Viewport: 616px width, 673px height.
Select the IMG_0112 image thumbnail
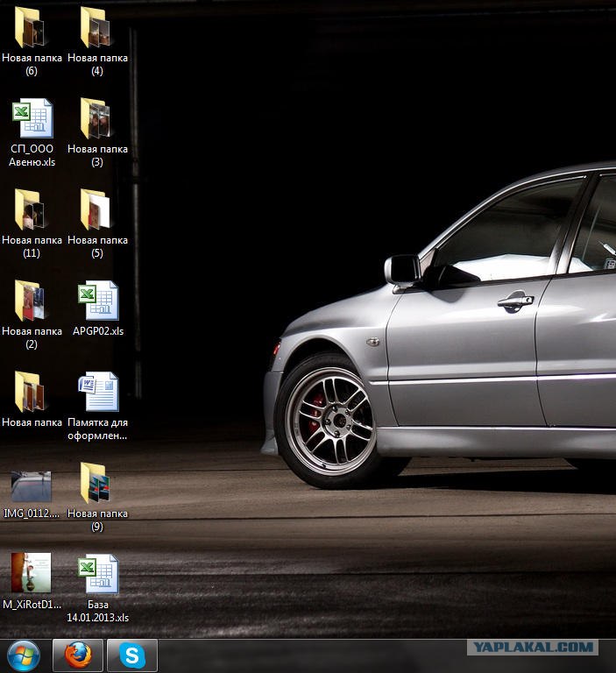(32, 486)
